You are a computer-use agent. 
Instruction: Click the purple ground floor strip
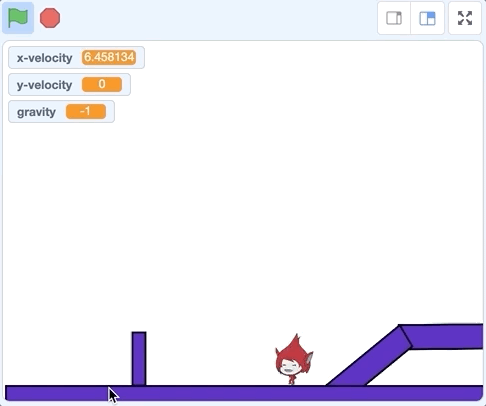(244, 393)
